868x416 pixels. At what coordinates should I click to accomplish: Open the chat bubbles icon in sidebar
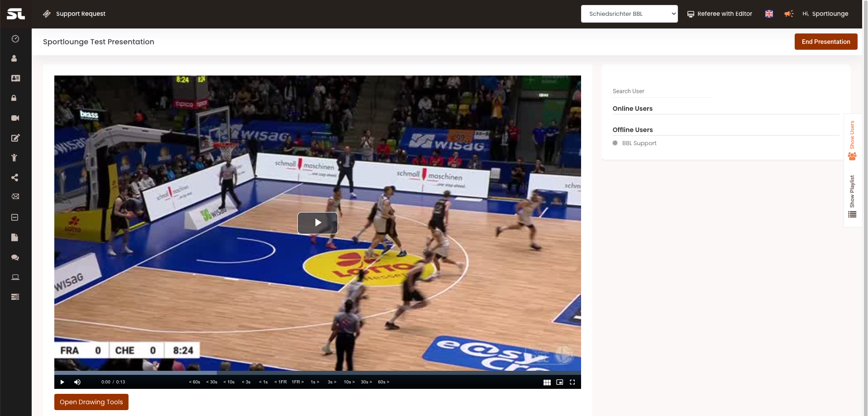pyautogui.click(x=15, y=257)
